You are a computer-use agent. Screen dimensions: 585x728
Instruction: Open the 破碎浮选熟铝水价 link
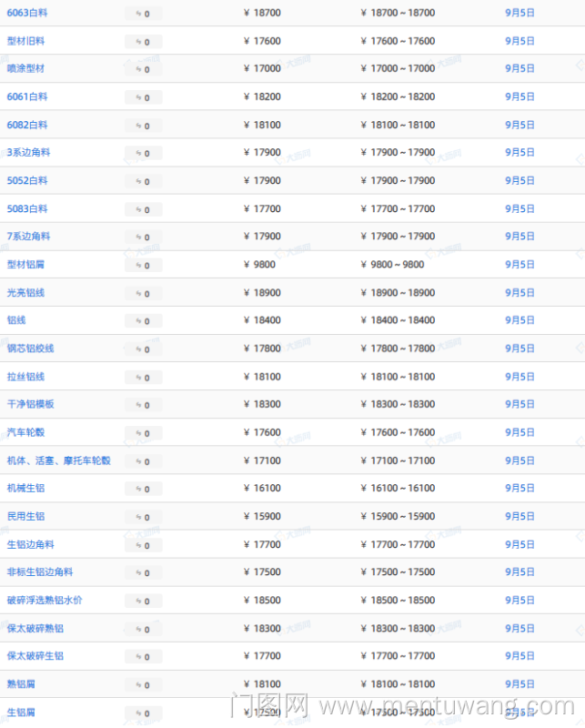(45, 601)
